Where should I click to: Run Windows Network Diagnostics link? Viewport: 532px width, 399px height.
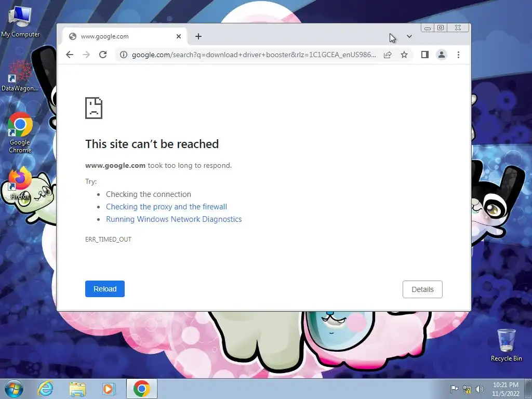[x=174, y=219]
